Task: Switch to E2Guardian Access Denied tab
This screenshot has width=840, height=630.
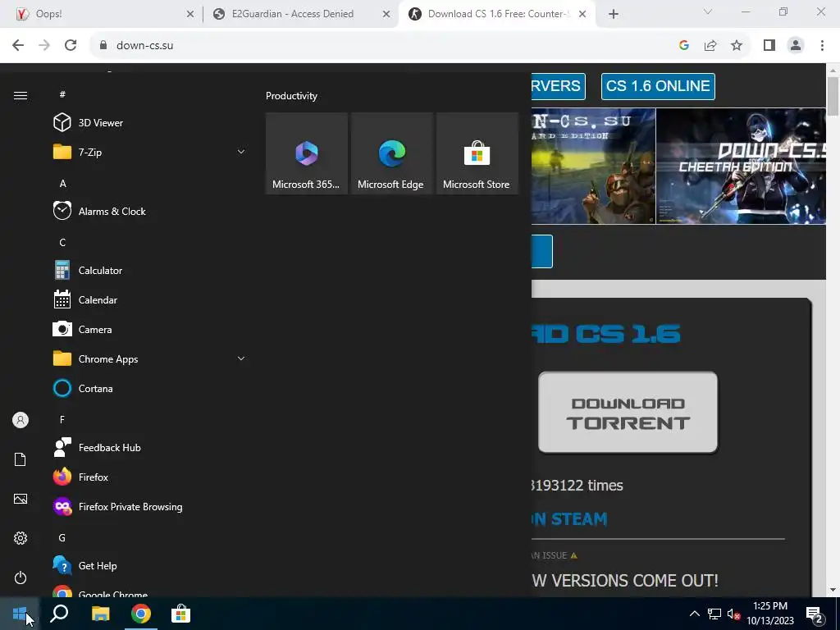Action: click(300, 14)
